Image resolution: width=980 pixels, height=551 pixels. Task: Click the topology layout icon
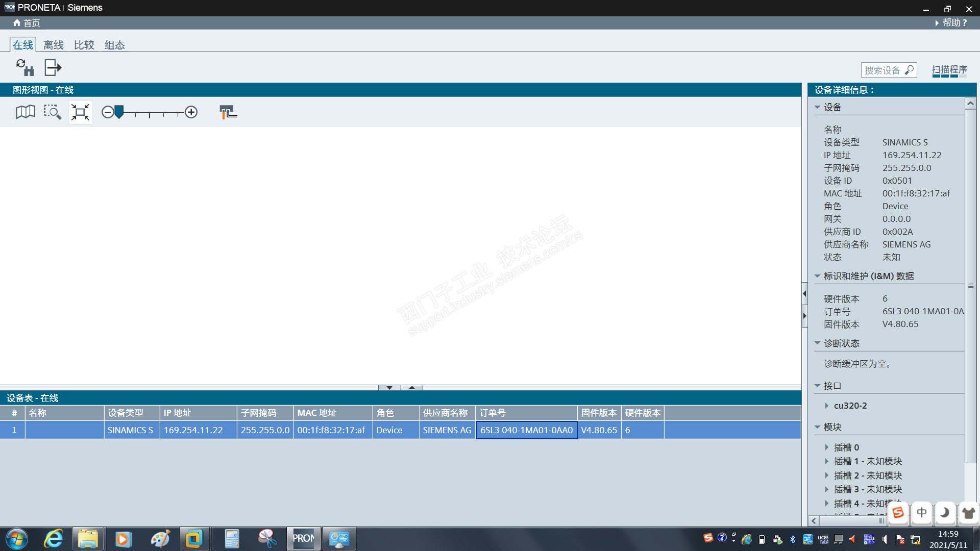pyautogui.click(x=228, y=112)
